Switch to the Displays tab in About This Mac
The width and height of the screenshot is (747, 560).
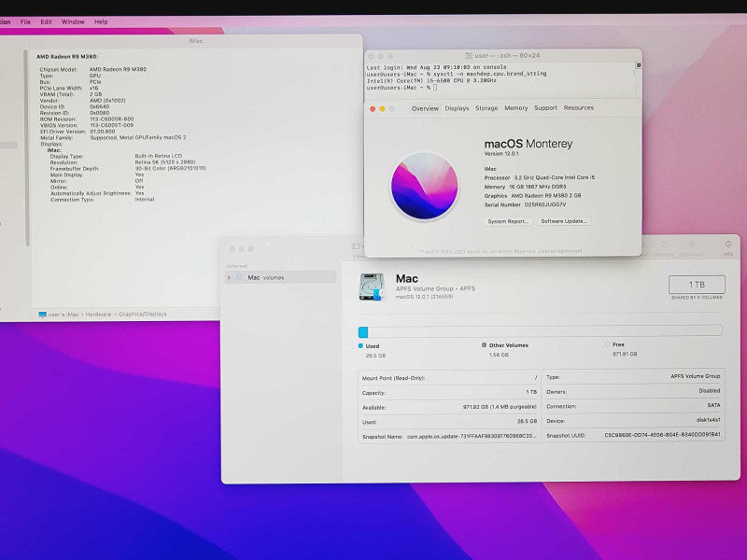coord(457,108)
